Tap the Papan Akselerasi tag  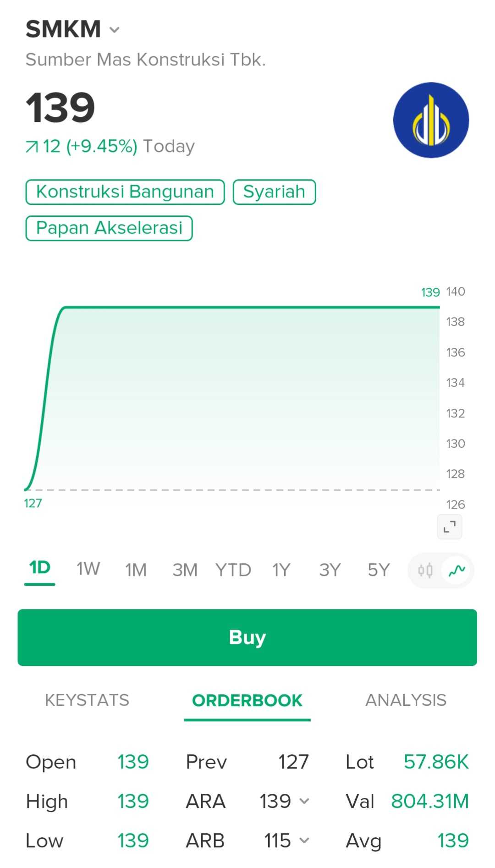pos(109,228)
